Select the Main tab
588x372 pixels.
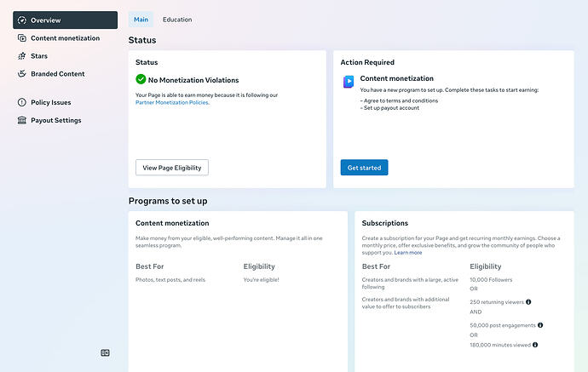[141, 20]
